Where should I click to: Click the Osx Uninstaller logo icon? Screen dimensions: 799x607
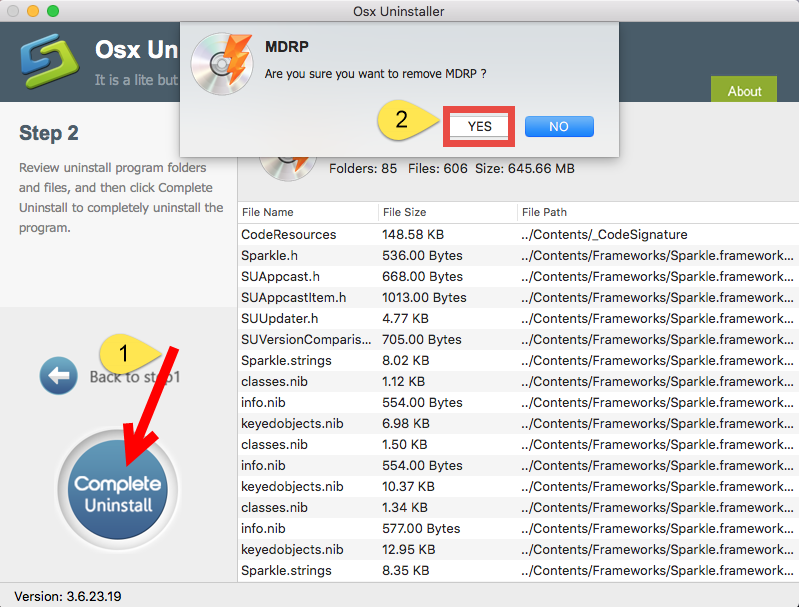pos(50,61)
